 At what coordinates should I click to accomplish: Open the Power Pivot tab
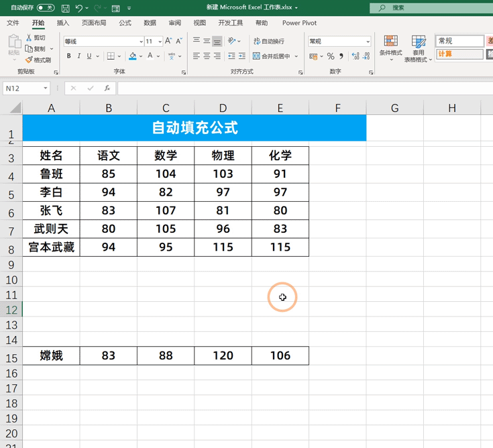click(x=299, y=23)
